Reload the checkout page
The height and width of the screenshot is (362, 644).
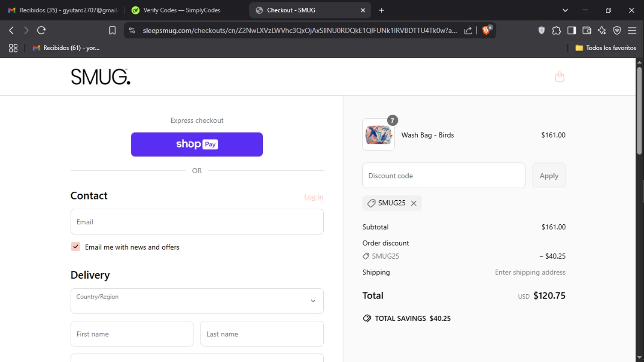(41, 30)
